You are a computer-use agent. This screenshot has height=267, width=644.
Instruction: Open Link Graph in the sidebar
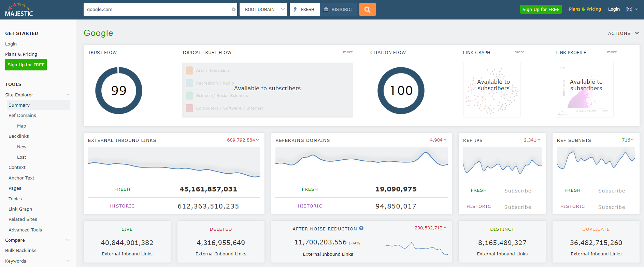(x=20, y=209)
